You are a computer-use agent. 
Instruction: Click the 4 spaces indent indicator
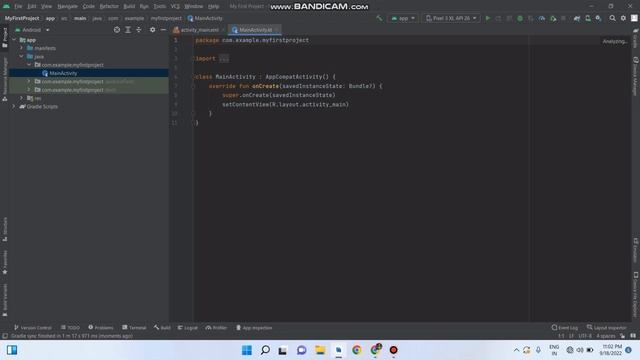(605, 336)
